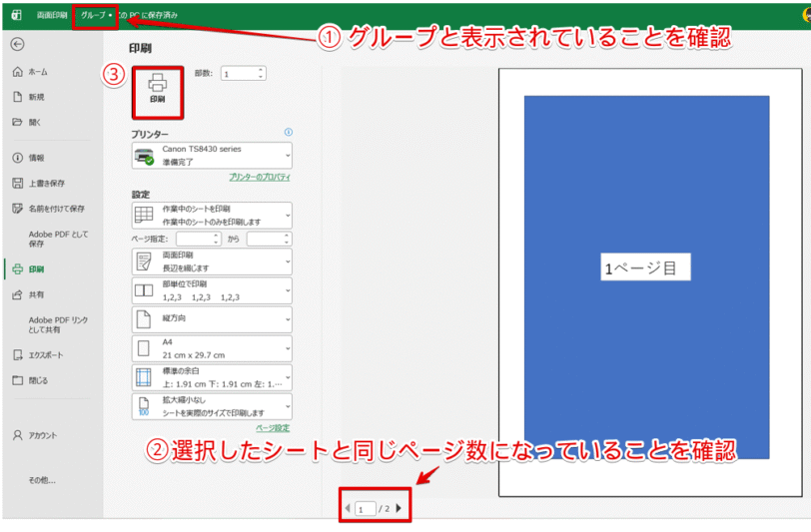Image resolution: width=811 pixels, height=532 pixels.
Task: Open the 作業中のシートを印刷 dropdown
Action: [212, 216]
